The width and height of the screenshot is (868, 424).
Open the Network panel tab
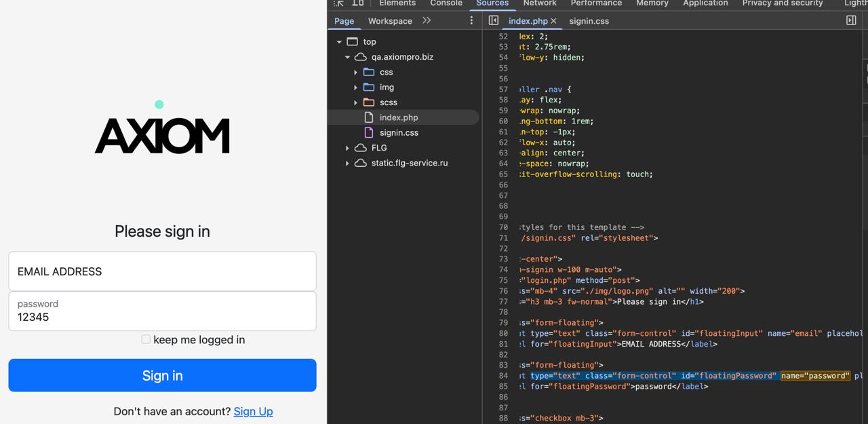coord(539,3)
